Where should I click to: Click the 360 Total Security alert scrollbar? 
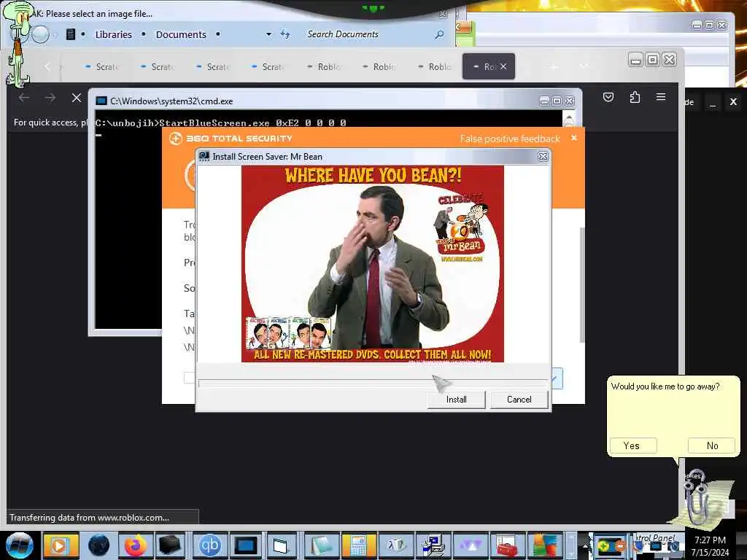tap(581, 284)
